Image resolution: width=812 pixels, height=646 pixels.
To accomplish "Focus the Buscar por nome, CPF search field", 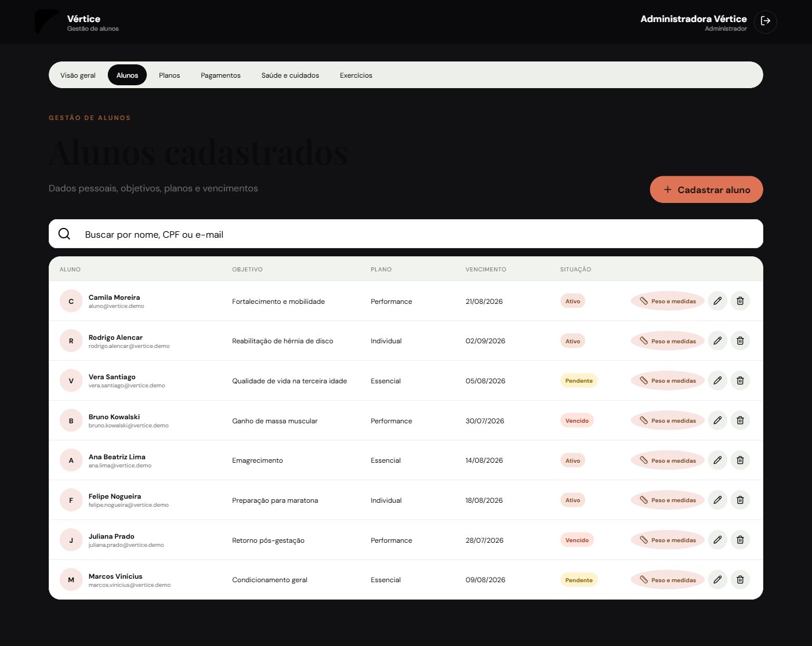I will (x=406, y=234).
